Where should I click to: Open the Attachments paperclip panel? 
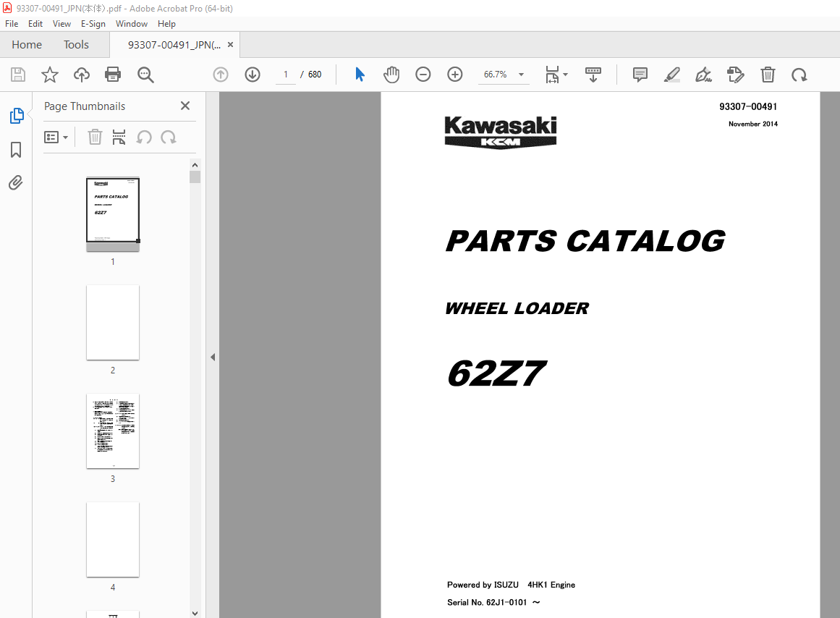(16, 183)
